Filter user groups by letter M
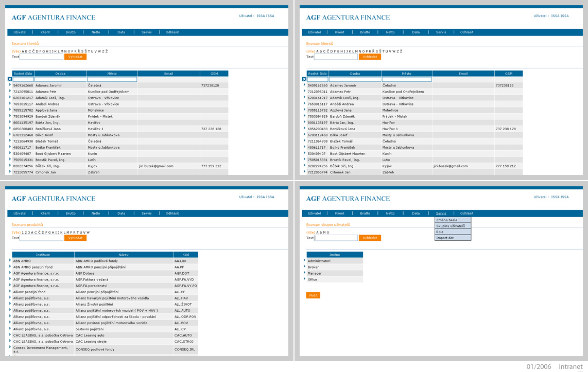This screenshot has height=372, width=588. [x=324, y=232]
